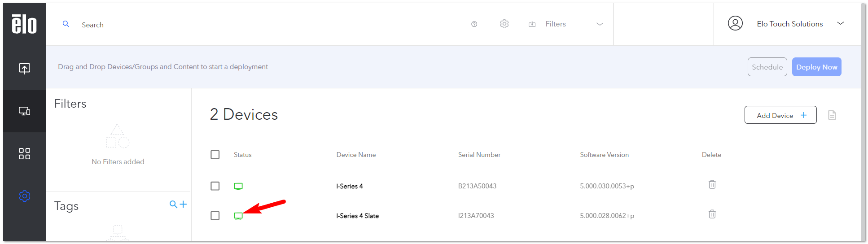Click serial number I213A70043
868x244 pixels.
476,216
